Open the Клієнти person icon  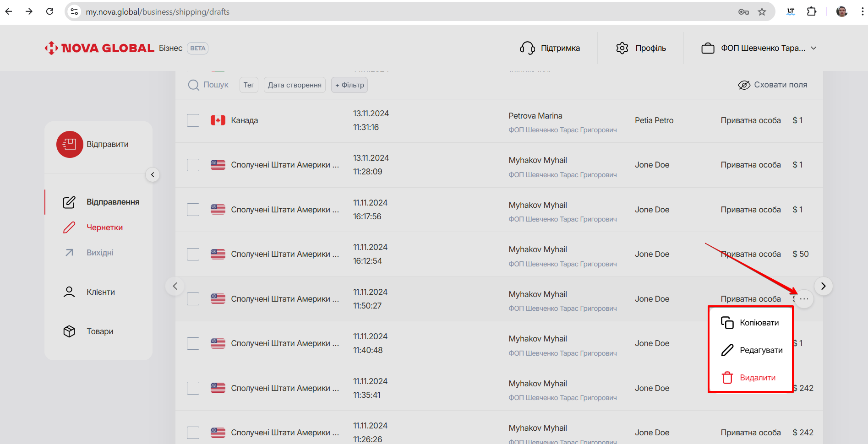[x=69, y=292]
